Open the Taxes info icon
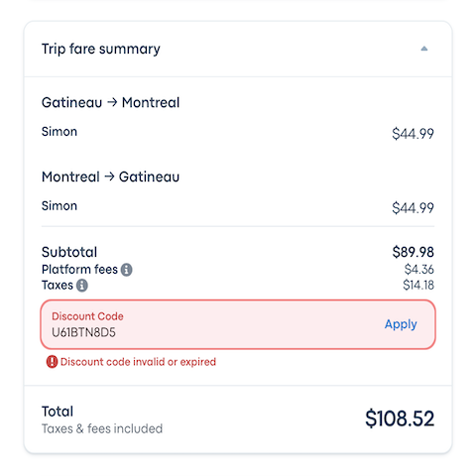This screenshot has width=476, height=476. (82, 286)
